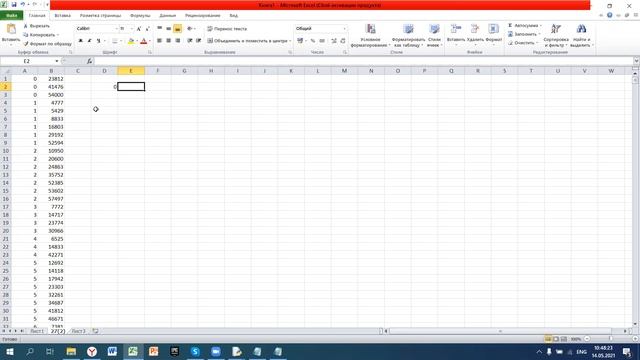This screenshot has width=640, height=360.
Task: Open the Merge and Center (Объединить) dropdown arrow
Action: pos(290,41)
